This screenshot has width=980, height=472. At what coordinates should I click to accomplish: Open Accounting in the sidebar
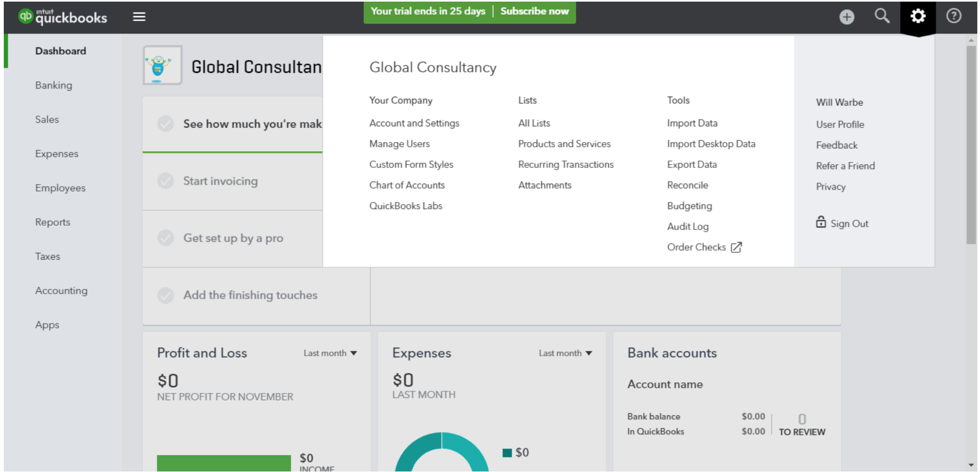[61, 291]
